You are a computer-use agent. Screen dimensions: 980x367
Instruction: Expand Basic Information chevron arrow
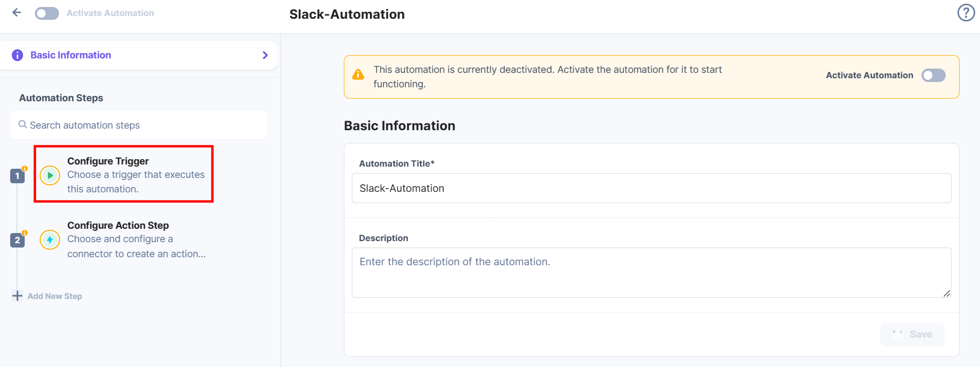point(265,55)
